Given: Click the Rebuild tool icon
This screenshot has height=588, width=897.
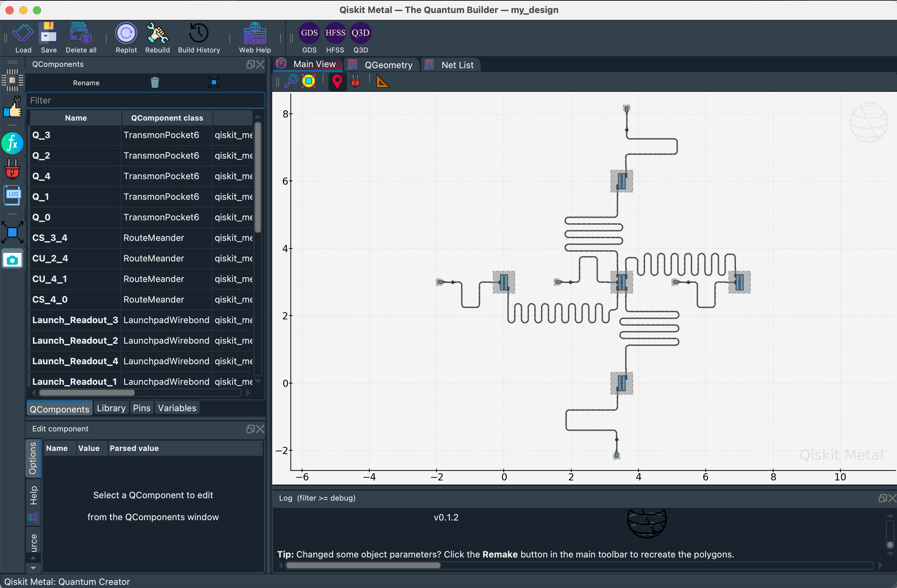Looking at the screenshot, I should click(x=157, y=34).
